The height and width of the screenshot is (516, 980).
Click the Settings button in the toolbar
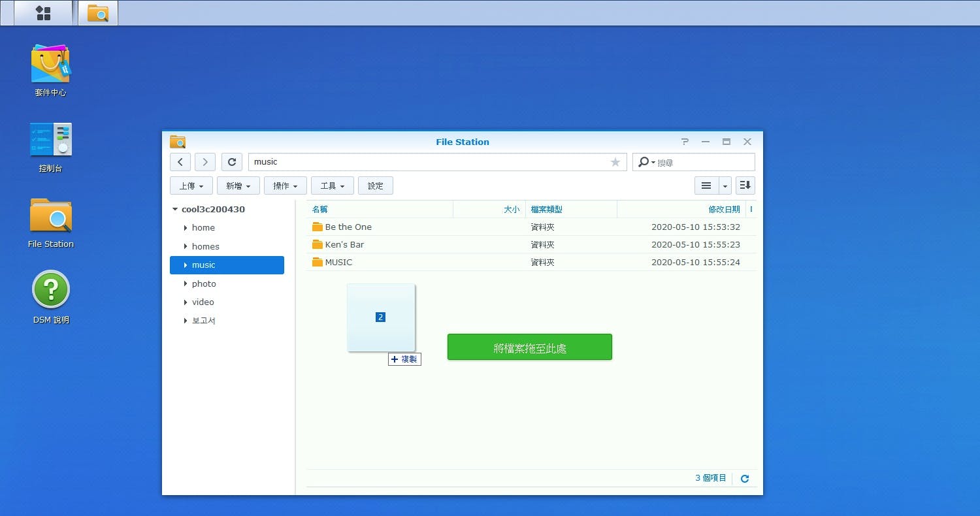coord(376,185)
